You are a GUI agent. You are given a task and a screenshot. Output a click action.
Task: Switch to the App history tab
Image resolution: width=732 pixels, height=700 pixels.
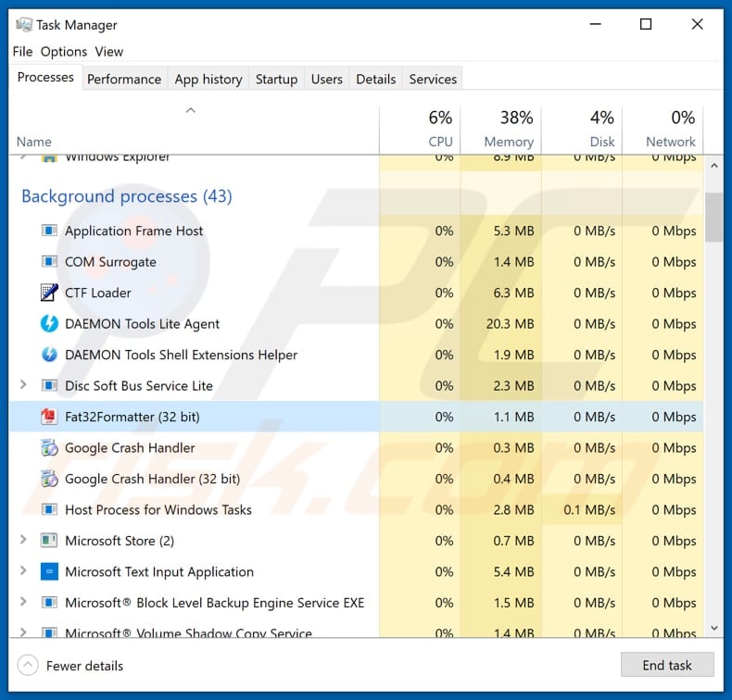pyautogui.click(x=208, y=79)
